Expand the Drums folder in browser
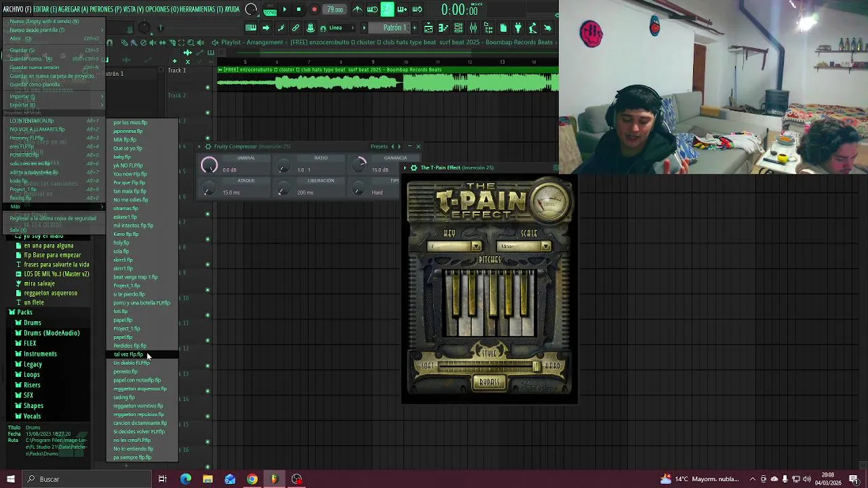Image resolution: width=868 pixels, height=488 pixels. coord(33,323)
